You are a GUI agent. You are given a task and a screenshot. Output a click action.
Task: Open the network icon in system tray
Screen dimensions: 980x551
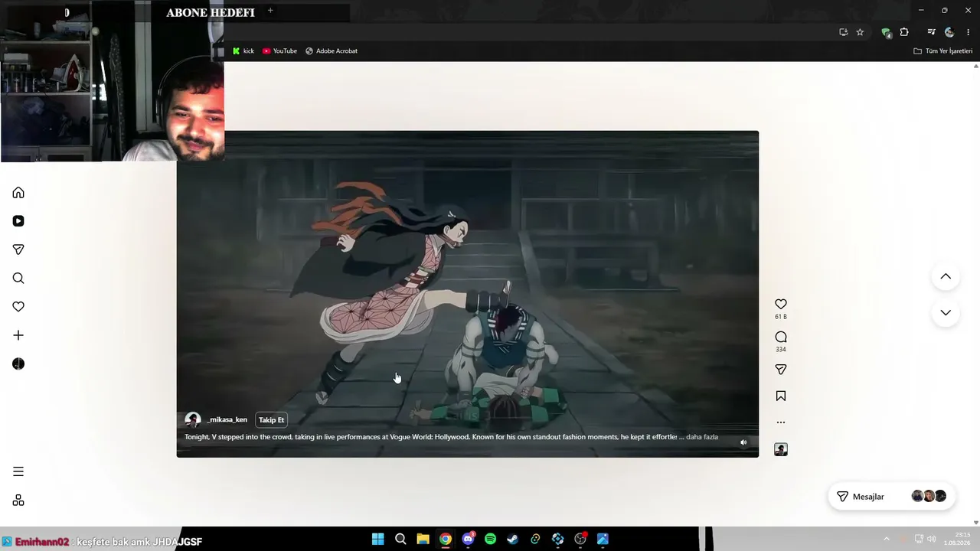pos(919,539)
